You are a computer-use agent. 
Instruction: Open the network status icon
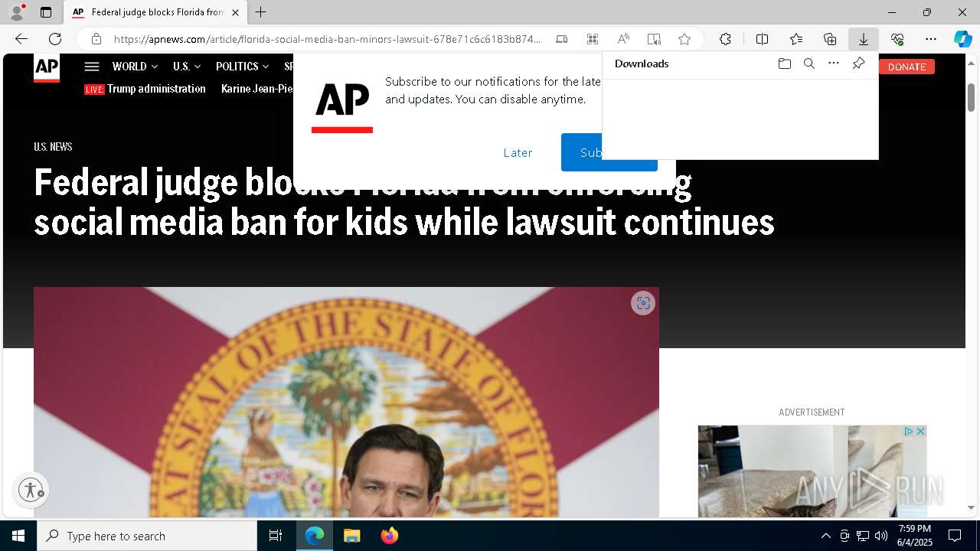[862, 536]
